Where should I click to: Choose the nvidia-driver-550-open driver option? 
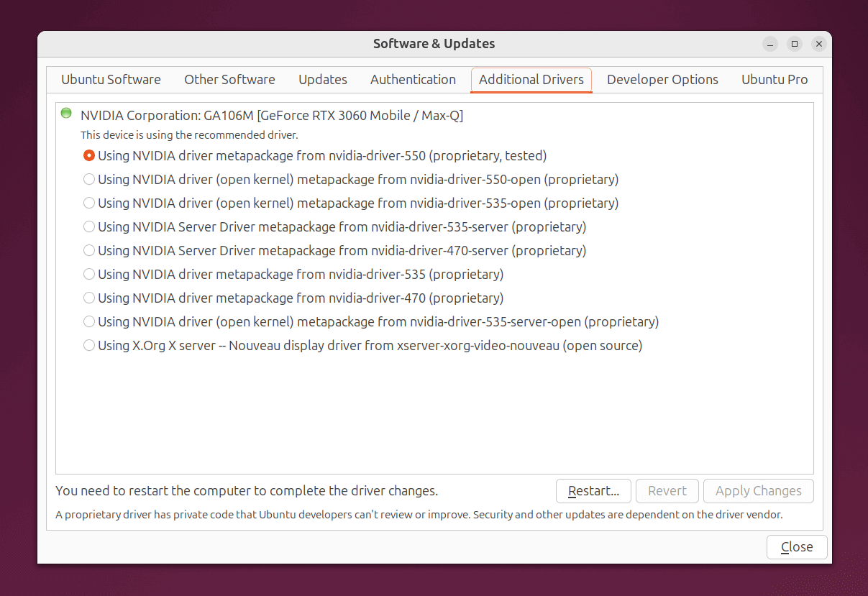click(x=351, y=179)
